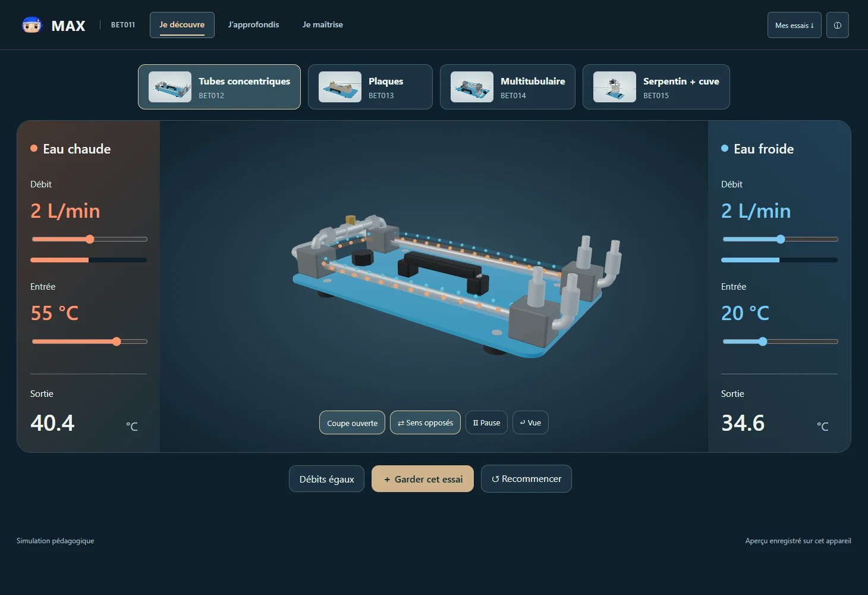The width and height of the screenshot is (868, 595).
Task: Select Tubes concentriques BET012 card
Action: click(219, 87)
